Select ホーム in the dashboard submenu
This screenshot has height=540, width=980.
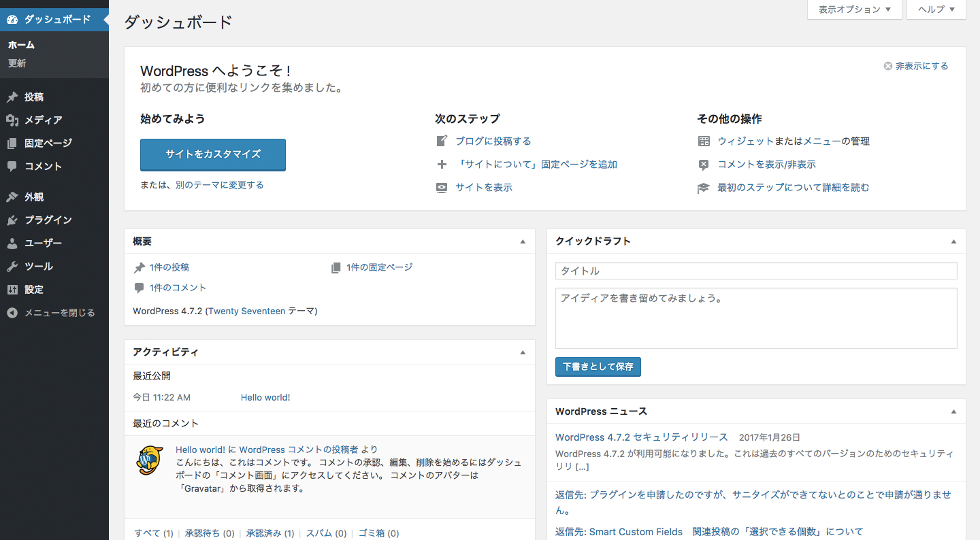point(21,45)
